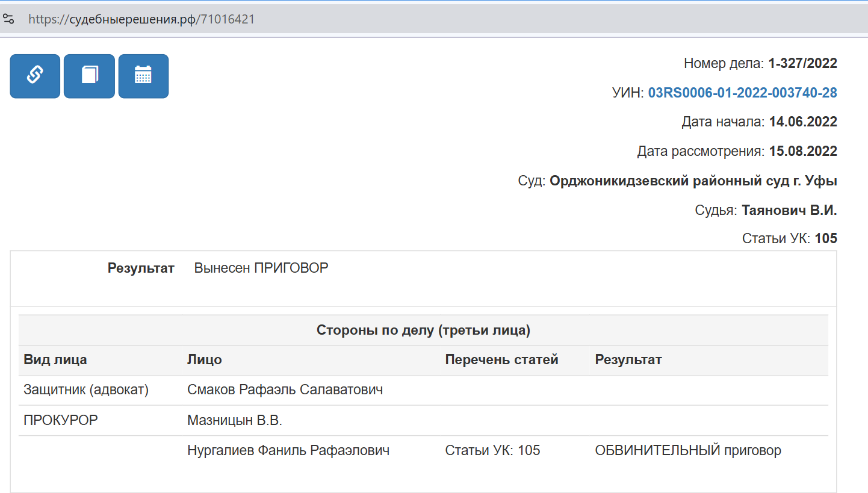The image size is (868, 493).
Task: Open the book/document icon button
Action: [x=89, y=76]
